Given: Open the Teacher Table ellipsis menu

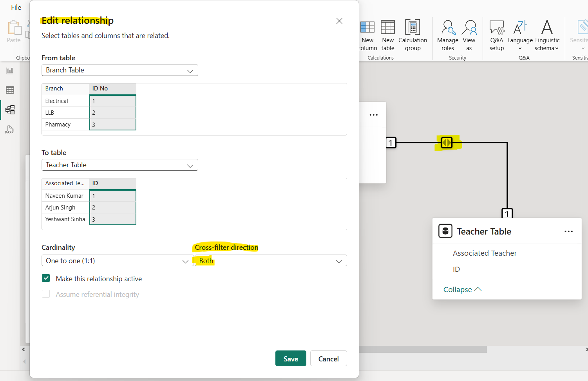Looking at the screenshot, I should click(568, 231).
